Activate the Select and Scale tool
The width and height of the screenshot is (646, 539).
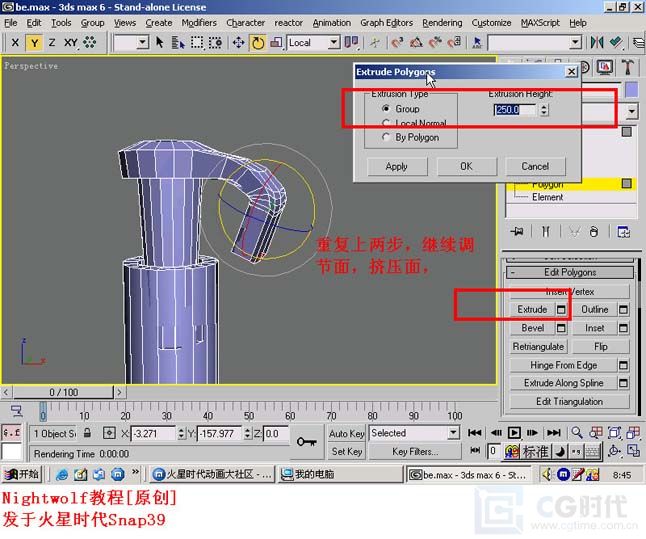point(276,42)
